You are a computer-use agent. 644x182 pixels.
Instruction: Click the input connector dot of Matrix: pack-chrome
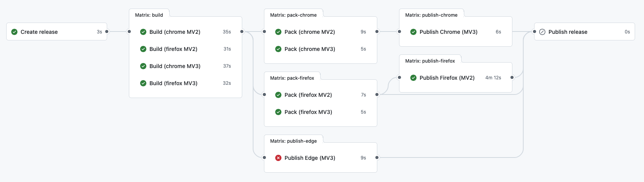(264, 31)
